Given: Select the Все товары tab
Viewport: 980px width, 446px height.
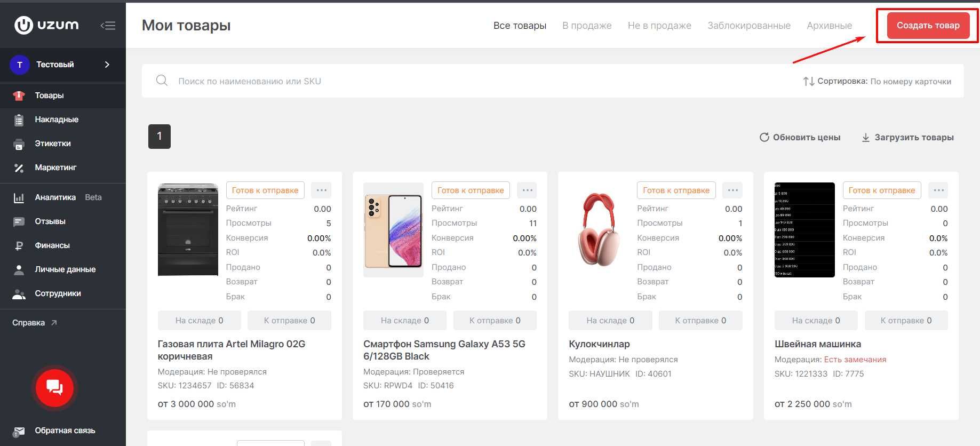Looking at the screenshot, I should (x=520, y=26).
